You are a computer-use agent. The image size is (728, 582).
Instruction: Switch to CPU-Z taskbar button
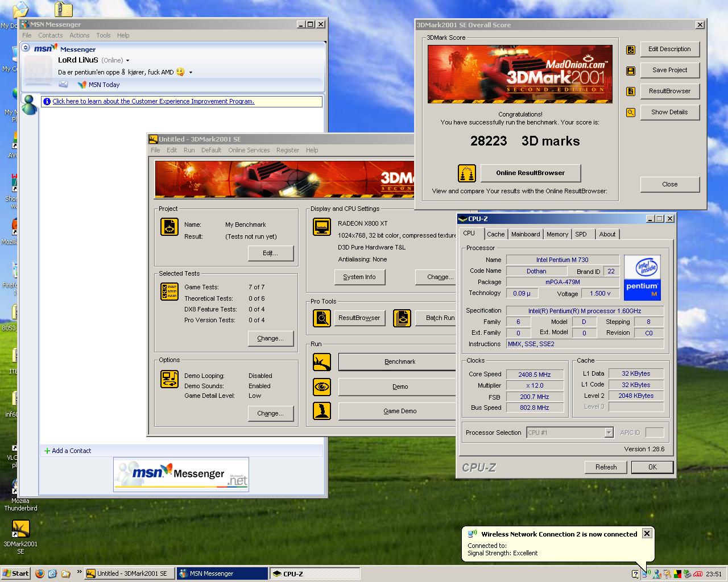(315, 573)
